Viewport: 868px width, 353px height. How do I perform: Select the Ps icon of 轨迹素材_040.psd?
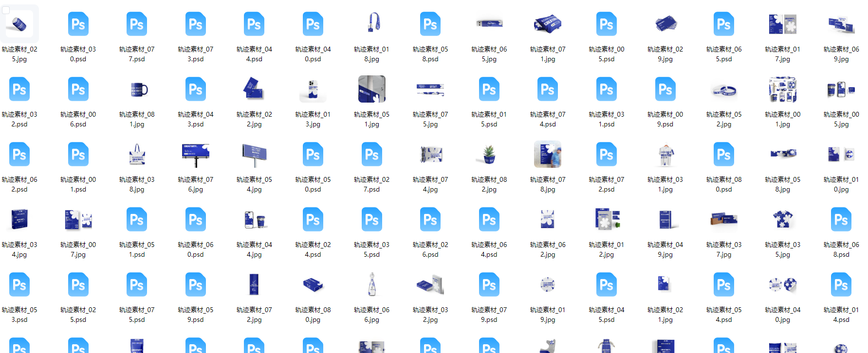313,24
